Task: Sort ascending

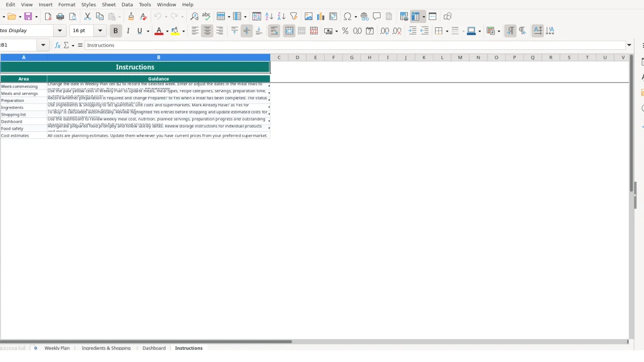Action: click(269, 17)
